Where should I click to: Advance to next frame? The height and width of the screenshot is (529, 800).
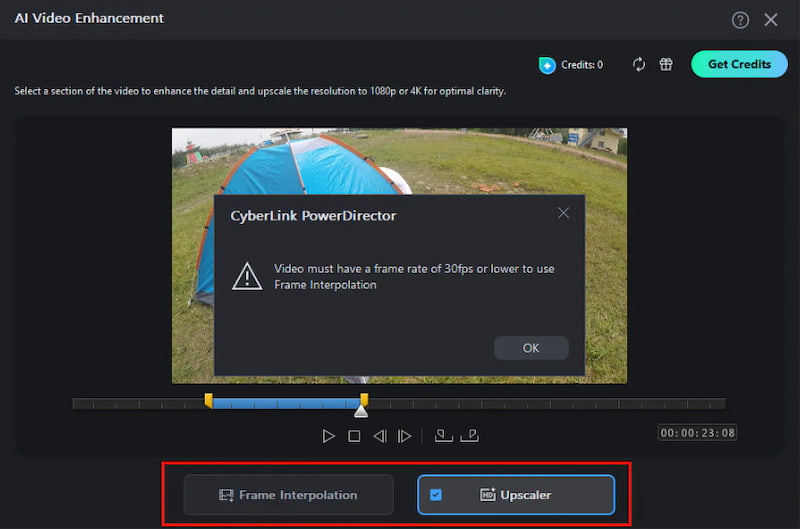pos(404,436)
